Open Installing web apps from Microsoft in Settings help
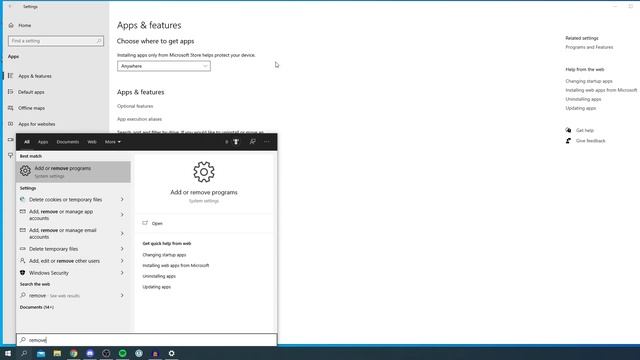 601,90
